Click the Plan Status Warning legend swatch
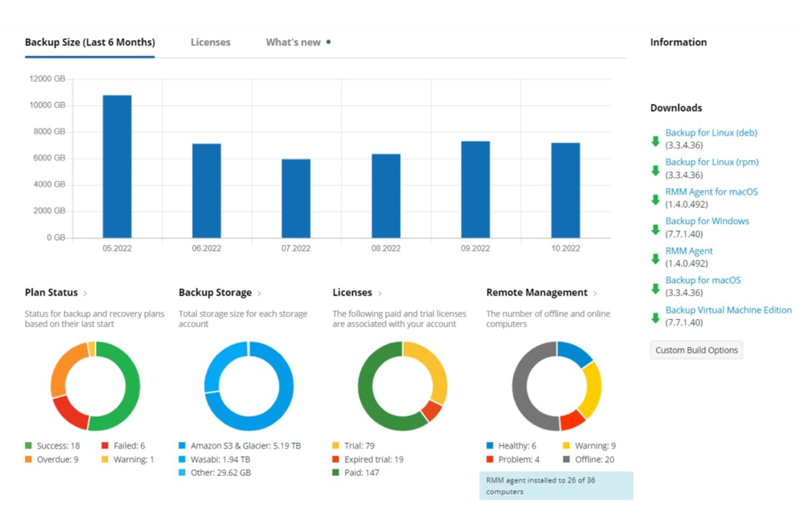 coord(105,459)
